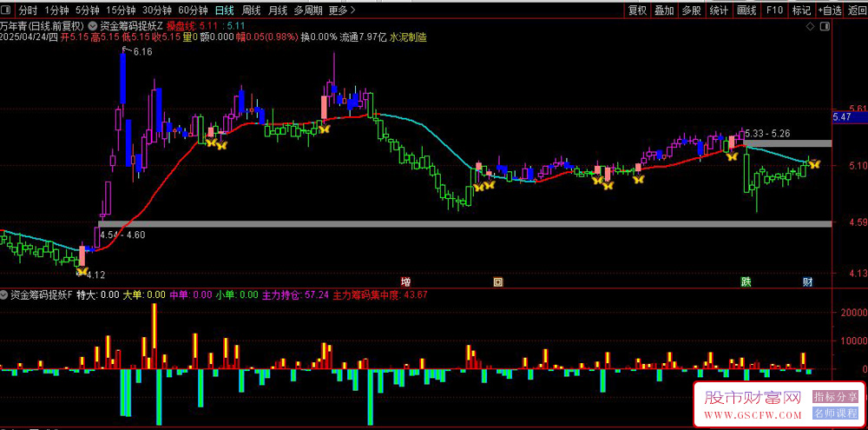Open the WWW.GSCFW.COM website link

(x=753, y=415)
